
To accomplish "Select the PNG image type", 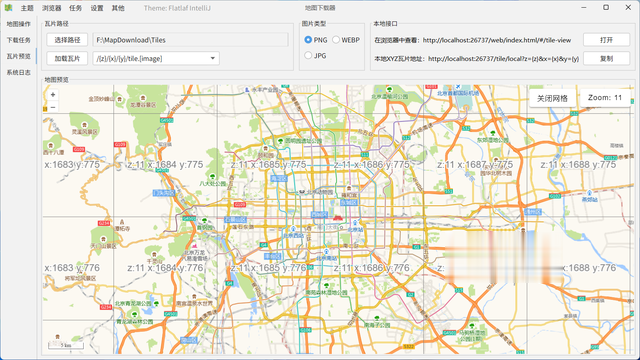I will tap(316, 40).
